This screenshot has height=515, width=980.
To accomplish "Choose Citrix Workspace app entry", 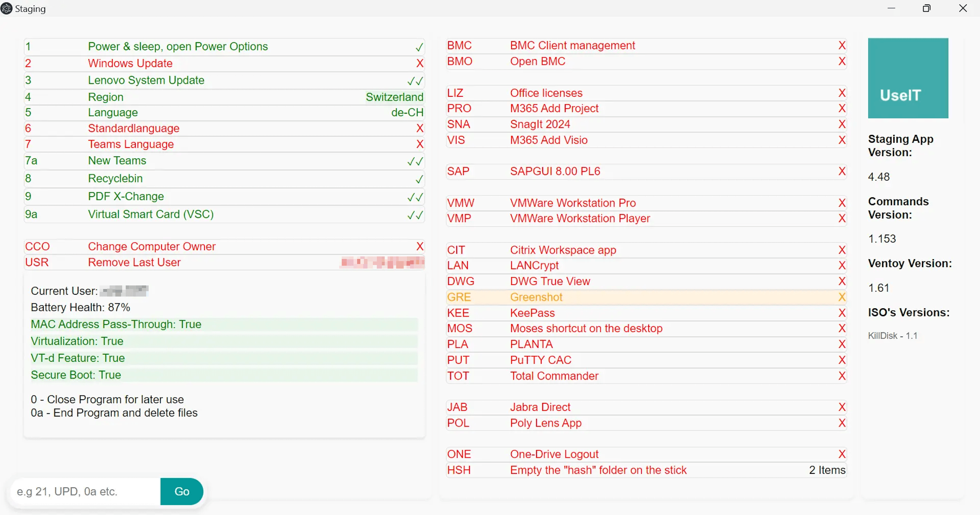I will [x=646, y=250].
